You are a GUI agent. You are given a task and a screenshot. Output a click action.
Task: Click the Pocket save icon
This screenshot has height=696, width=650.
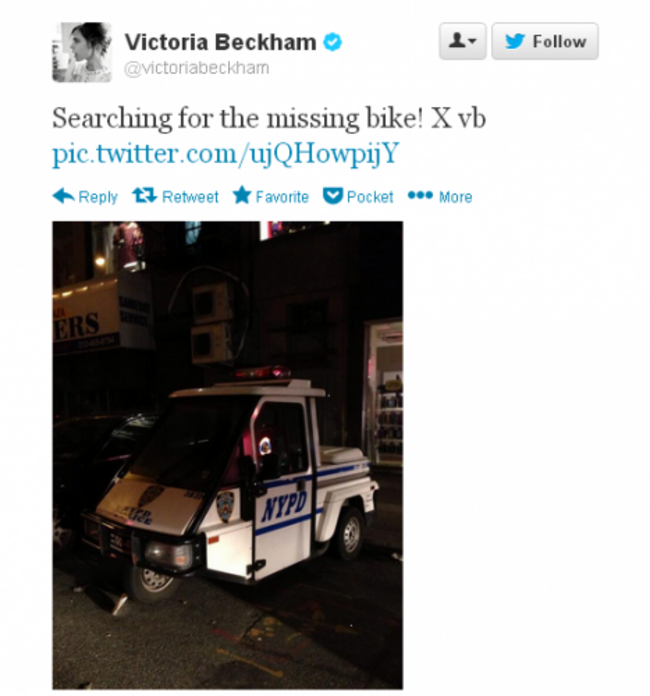click(x=333, y=196)
